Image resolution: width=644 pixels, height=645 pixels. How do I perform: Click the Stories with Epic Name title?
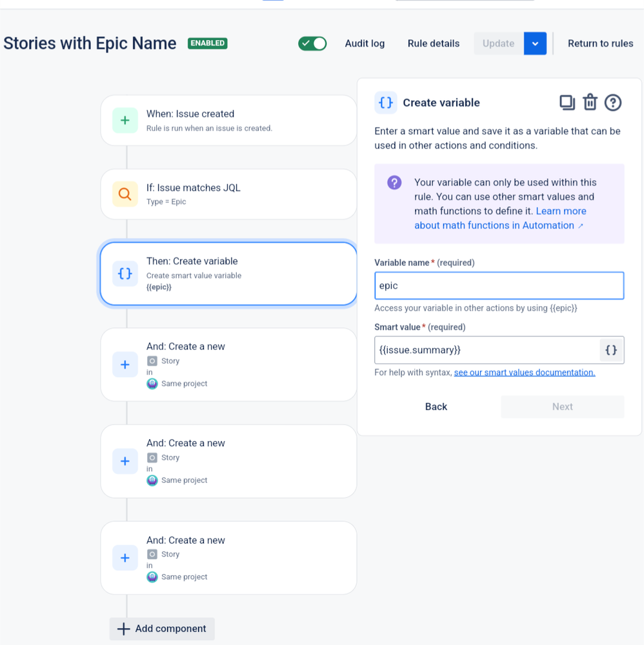pos(90,43)
